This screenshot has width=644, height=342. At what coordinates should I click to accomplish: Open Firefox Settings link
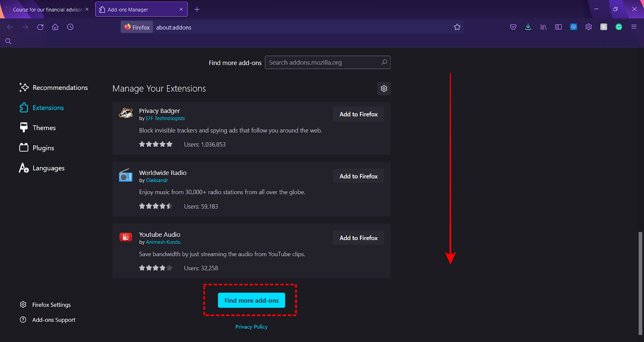[x=45, y=305]
